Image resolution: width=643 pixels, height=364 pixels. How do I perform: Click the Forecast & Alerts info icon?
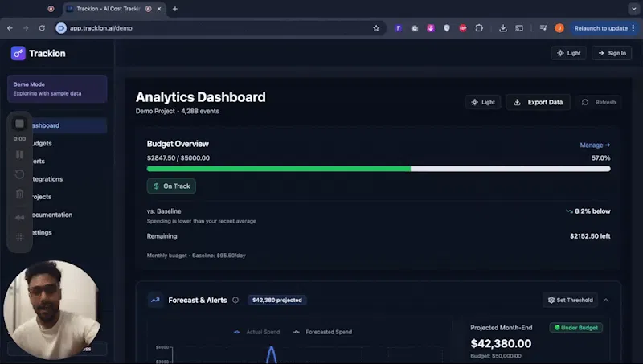(235, 300)
